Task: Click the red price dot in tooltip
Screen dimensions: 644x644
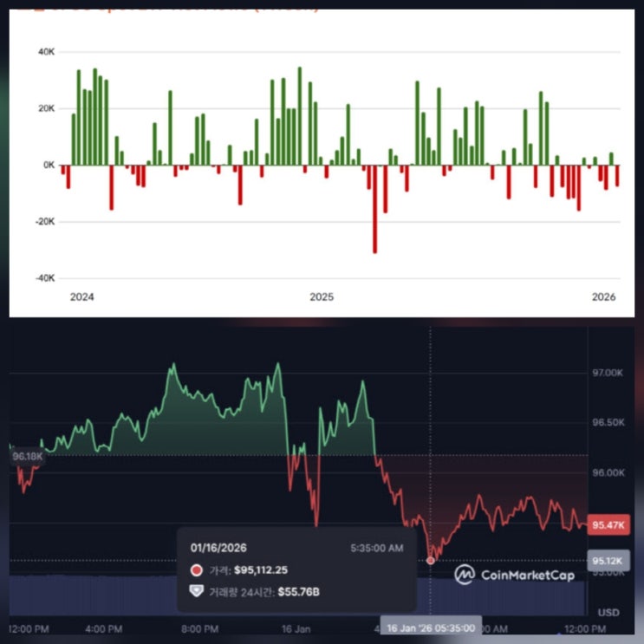Action: [x=197, y=570]
